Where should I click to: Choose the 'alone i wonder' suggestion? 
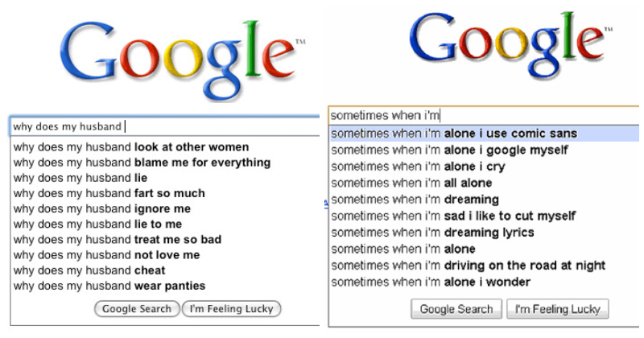tap(431, 282)
